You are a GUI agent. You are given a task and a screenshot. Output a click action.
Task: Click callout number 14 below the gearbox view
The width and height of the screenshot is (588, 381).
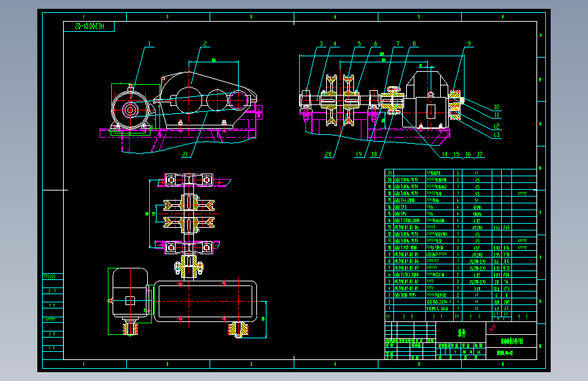pos(445,154)
